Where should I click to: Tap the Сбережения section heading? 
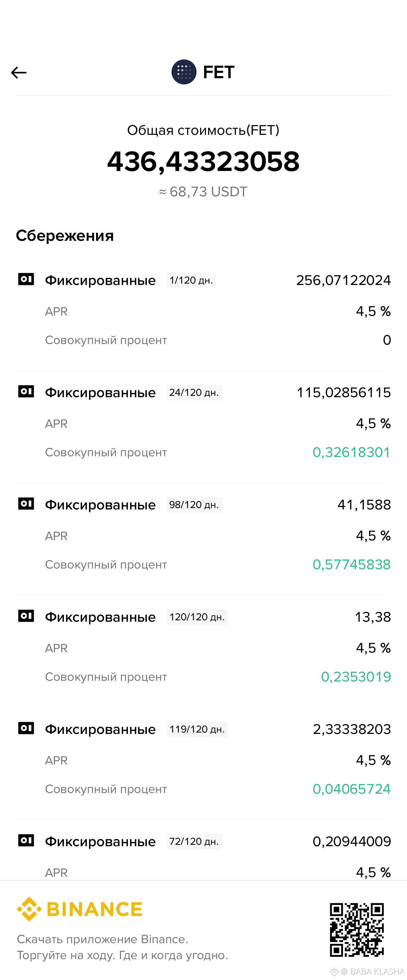pyautogui.click(x=65, y=236)
